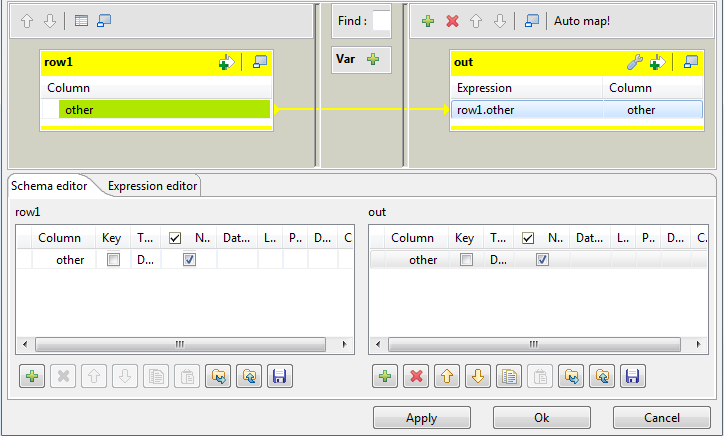Click the add-filter arrow icon on out header
Viewport: 724px width, 436px height.
tap(658, 62)
